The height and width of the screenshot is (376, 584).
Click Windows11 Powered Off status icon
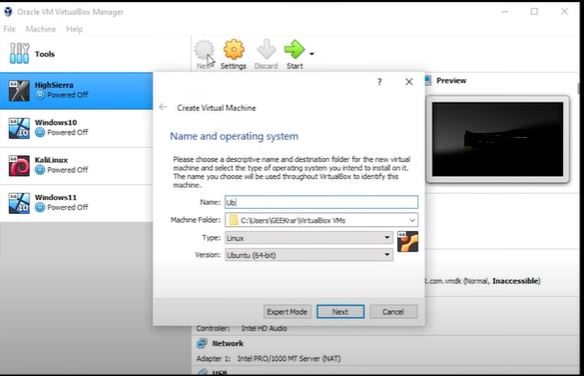point(40,207)
